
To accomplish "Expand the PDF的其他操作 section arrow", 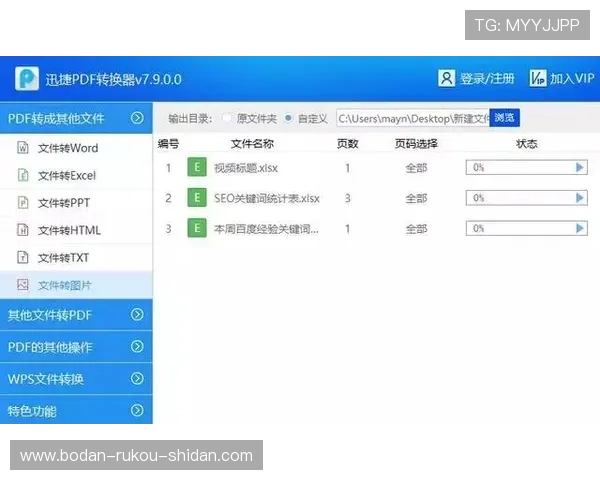I will click(x=137, y=346).
